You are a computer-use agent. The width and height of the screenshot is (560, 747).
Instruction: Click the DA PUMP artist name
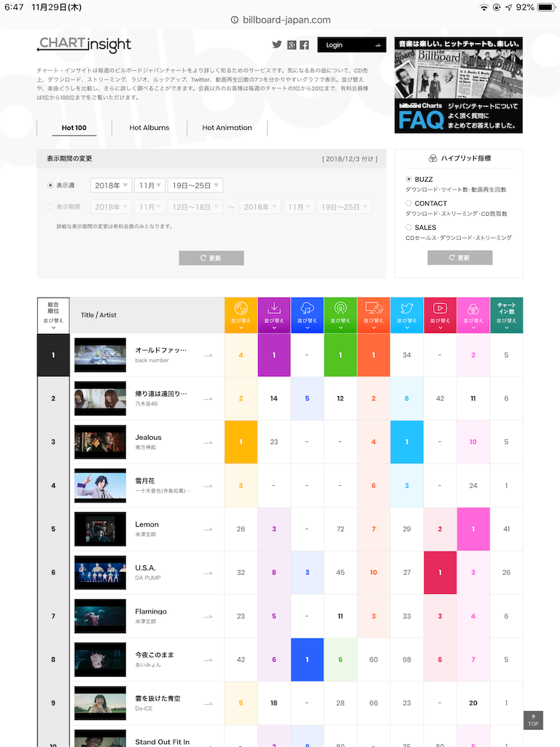(x=148, y=578)
